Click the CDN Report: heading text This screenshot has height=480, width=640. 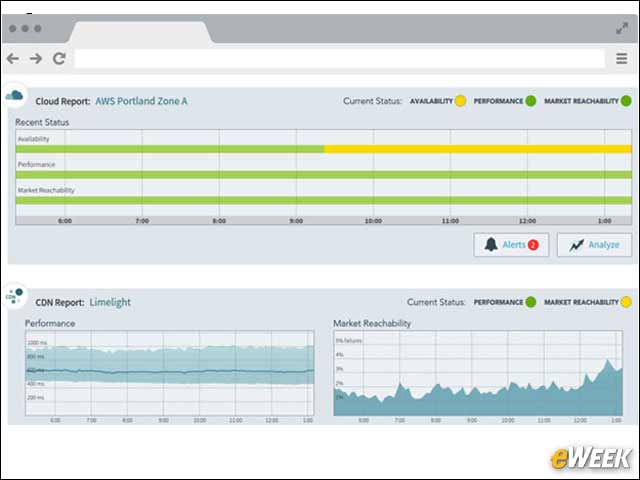point(60,302)
